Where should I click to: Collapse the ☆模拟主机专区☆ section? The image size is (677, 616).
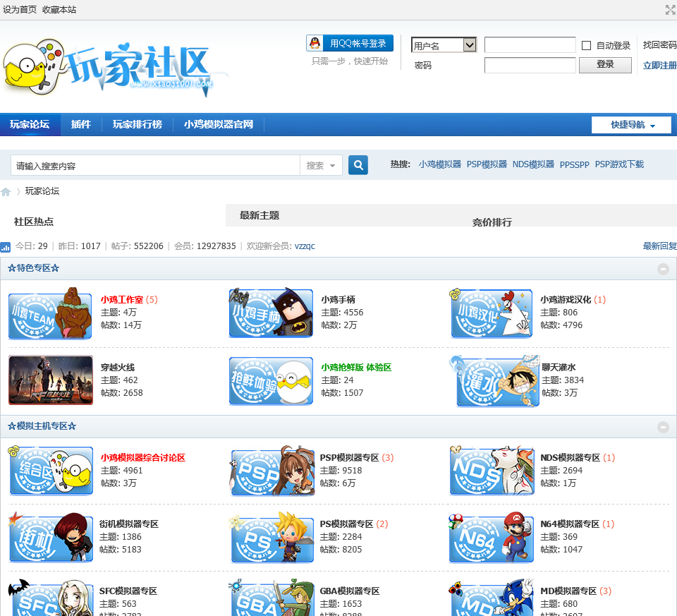tap(663, 427)
